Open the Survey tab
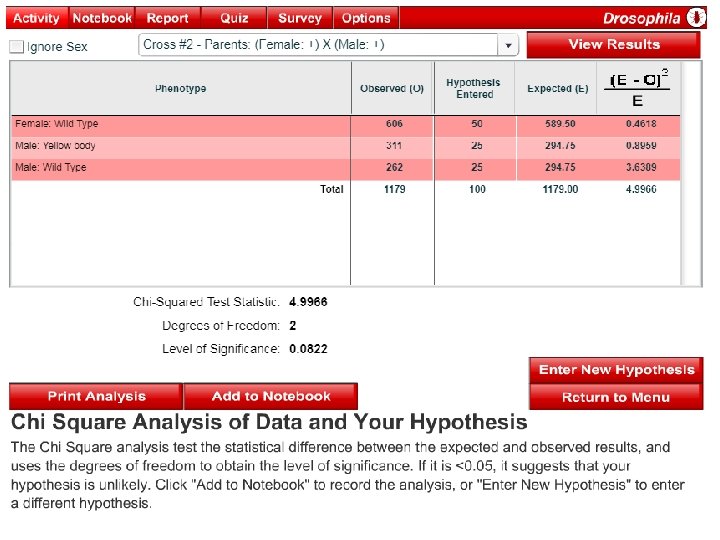This screenshot has width=720, height=540. click(x=300, y=18)
